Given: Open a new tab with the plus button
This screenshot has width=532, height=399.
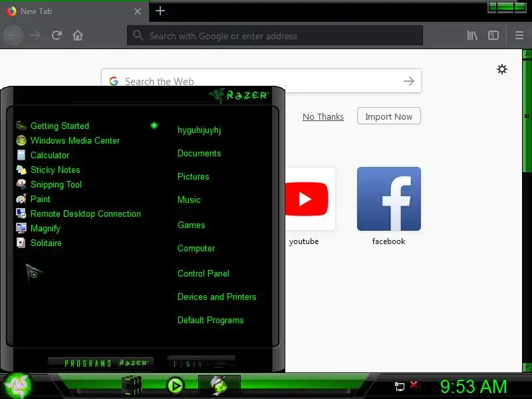Looking at the screenshot, I should pyautogui.click(x=160, y=11).
